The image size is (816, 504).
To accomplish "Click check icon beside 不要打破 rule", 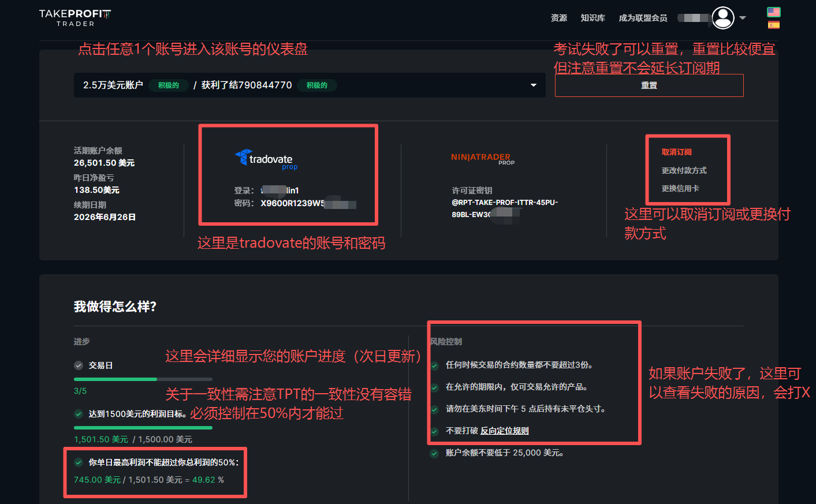I will [434, 431].
